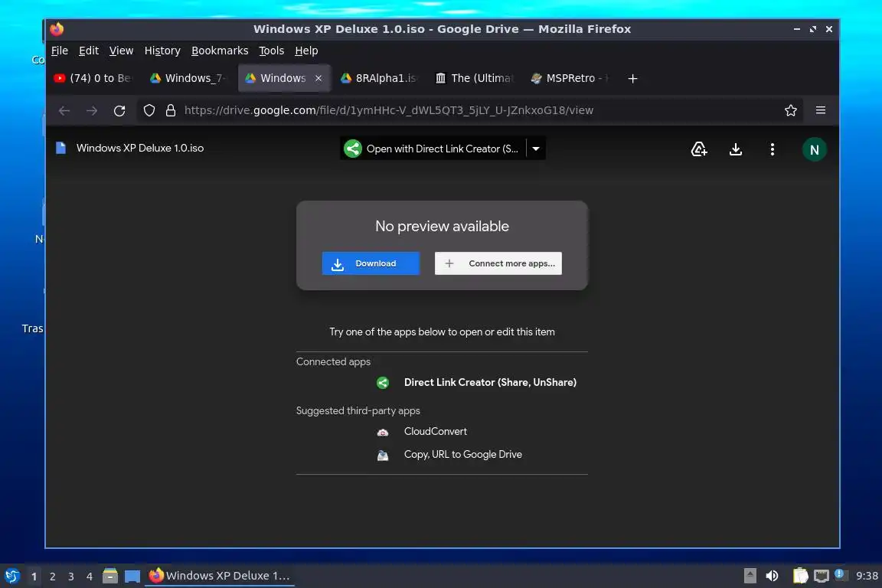Click Connect more apps button
Screen dimensions: 882x588
[x=498, y=263]
